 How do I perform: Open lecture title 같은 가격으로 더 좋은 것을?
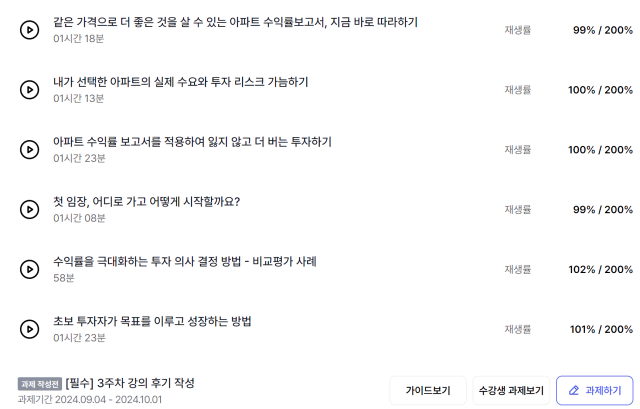(x=236, y=22)
